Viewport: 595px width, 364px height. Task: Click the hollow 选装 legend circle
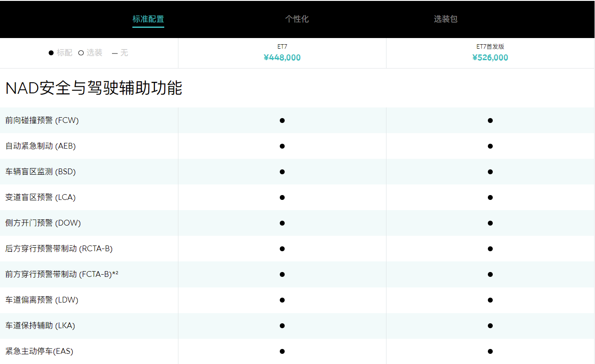(x=81, y=53)
